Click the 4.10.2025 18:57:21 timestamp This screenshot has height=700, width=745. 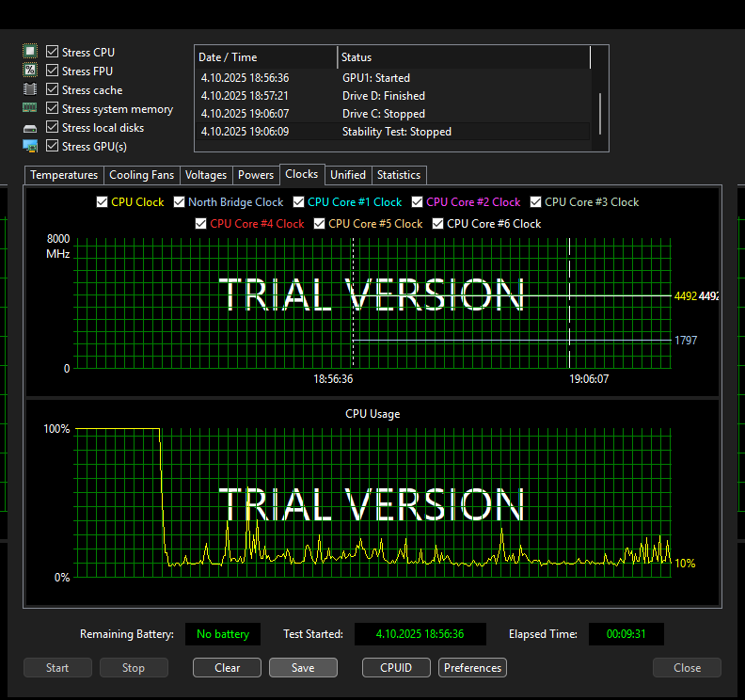[245, 96]
